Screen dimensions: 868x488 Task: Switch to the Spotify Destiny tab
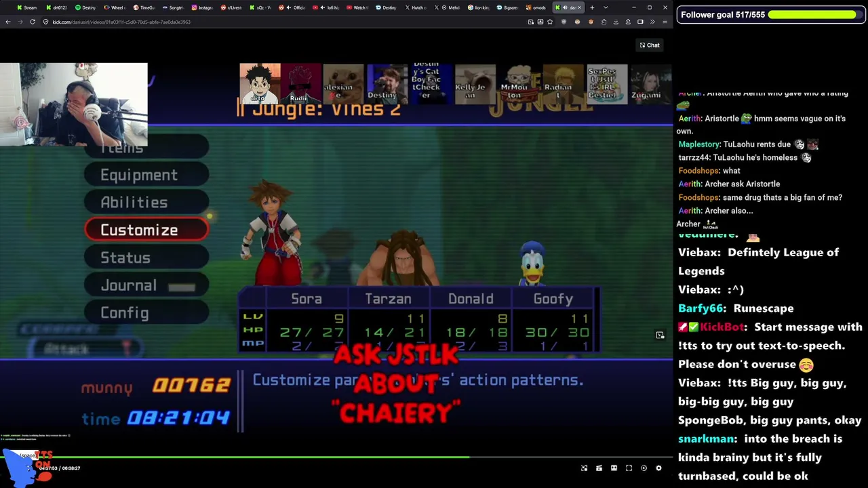click(x=85, y=7)
